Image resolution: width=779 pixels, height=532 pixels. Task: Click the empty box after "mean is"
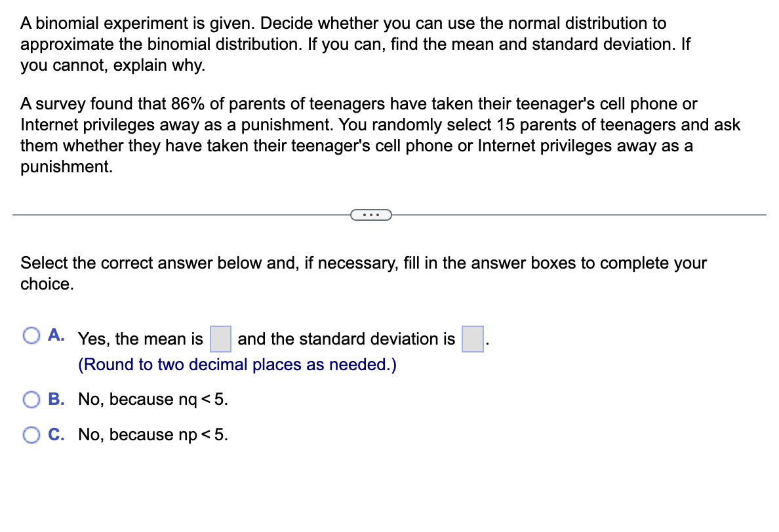point(220,339)
